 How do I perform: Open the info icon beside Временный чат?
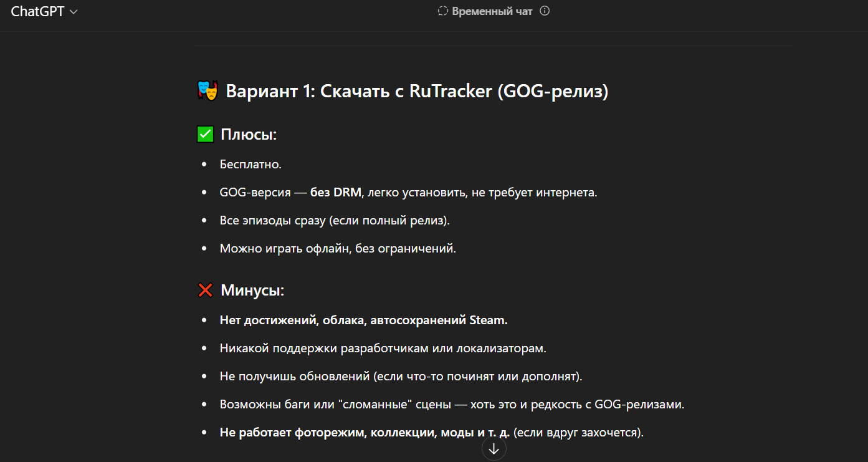pyautogui.click(x=545, y=11)
